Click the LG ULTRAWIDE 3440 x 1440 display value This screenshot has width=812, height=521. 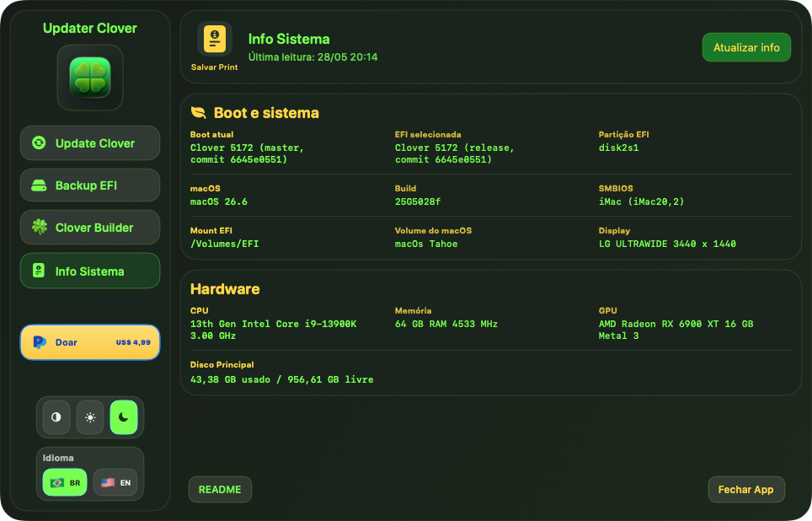point(667,244)
